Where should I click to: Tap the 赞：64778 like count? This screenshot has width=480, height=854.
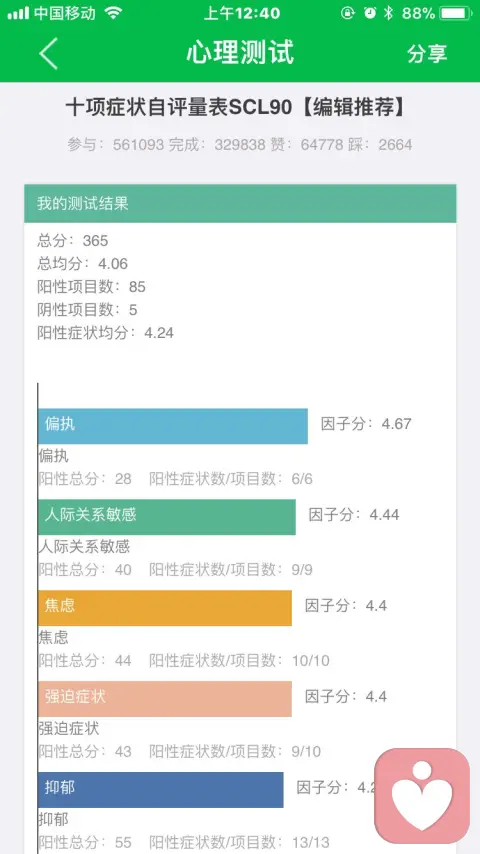click(x=314, y=144)
